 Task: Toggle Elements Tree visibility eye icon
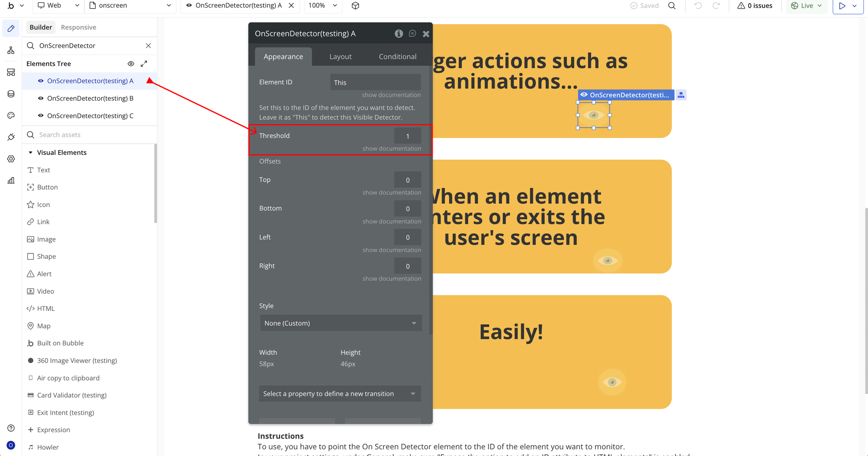tap(131, 64)
